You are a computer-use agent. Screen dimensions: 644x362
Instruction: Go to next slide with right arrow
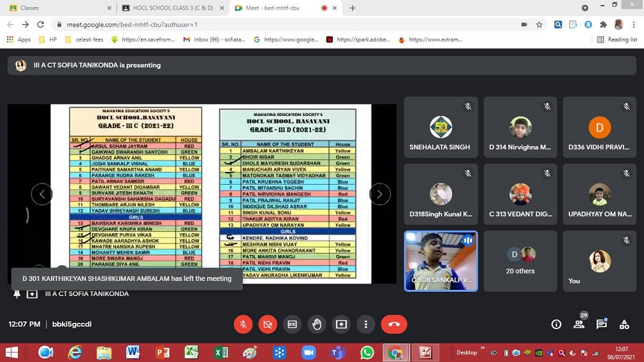coord(379,194)
